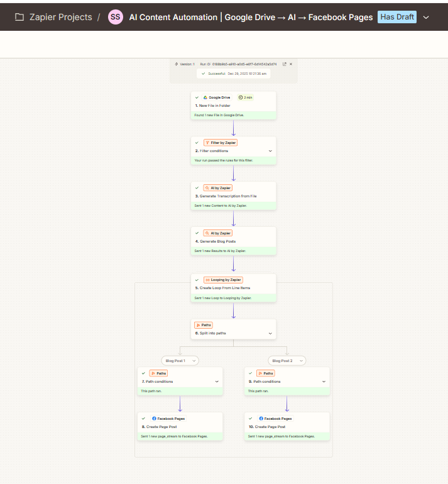Expand step 6 Split into paths chevron

270,333
